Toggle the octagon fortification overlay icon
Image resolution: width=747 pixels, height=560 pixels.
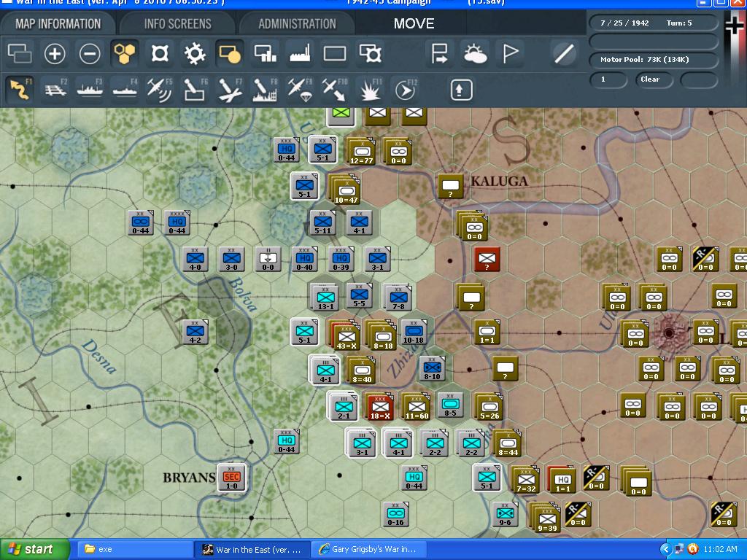tap(160, 53)
